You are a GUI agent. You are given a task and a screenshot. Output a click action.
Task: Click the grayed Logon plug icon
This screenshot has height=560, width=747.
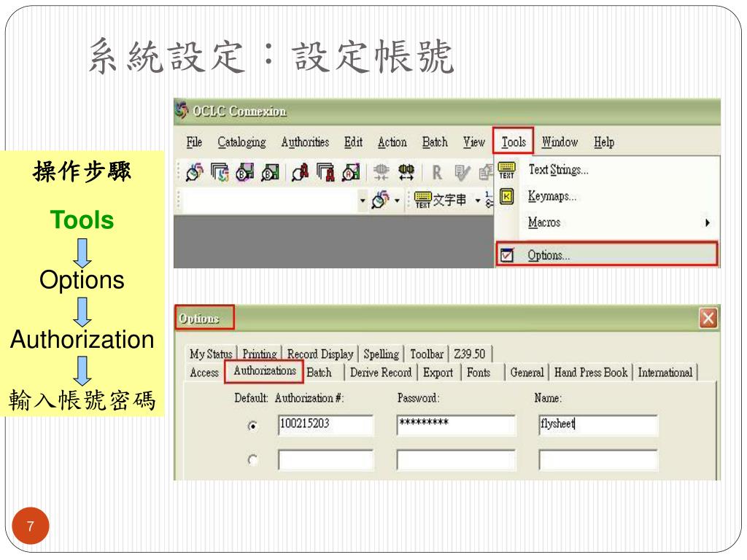click(381, 172)
